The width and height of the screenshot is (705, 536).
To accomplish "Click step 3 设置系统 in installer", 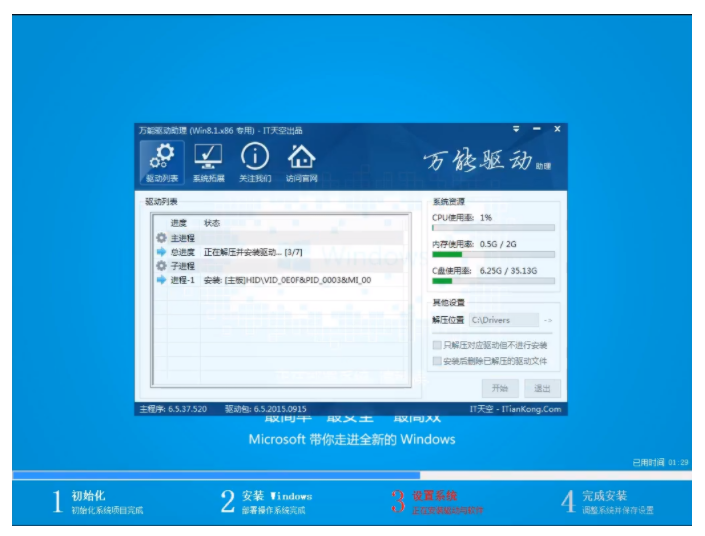I will tap(437, 502).
